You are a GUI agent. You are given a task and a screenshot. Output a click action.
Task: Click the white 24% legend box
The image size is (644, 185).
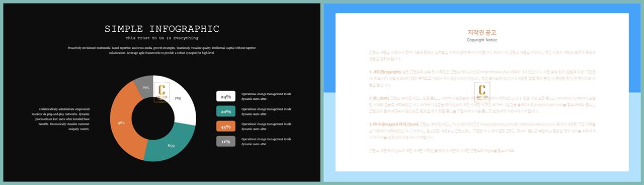tap(226, 96)
